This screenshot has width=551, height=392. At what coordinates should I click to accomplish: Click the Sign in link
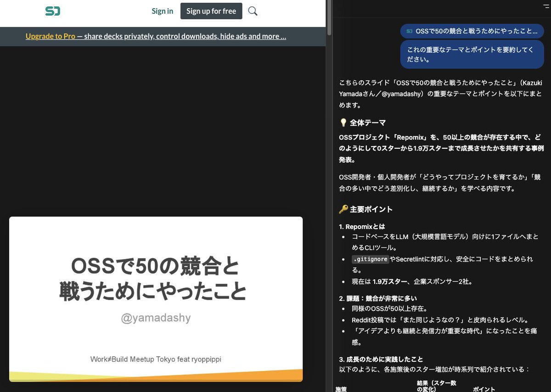click(163, 11)
